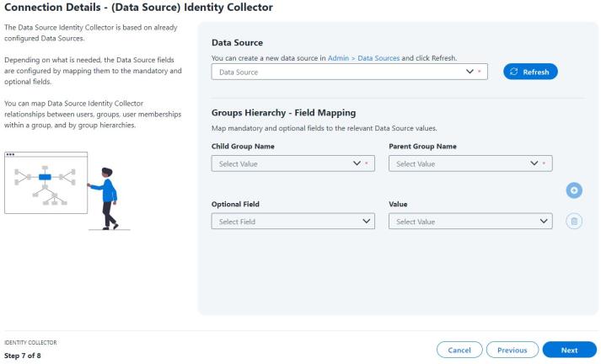Open the Child Group Name Select Value dropdown
The width and height of the screenshot is (601, 364).
(x=292, y=163)
